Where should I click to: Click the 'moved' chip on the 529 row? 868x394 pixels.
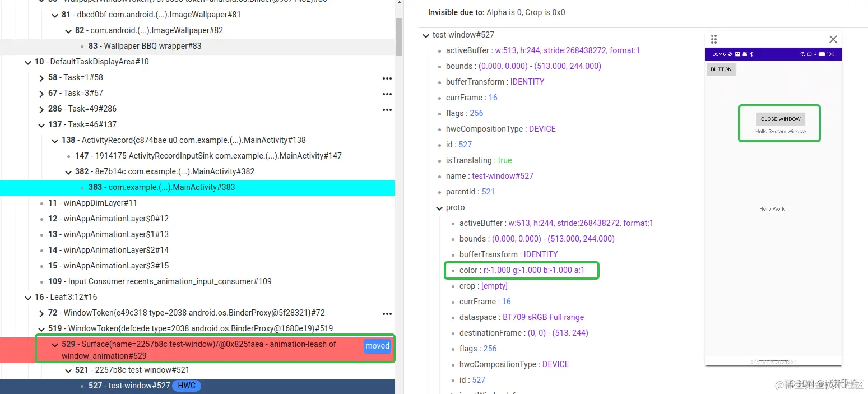[x=377, y=346]
